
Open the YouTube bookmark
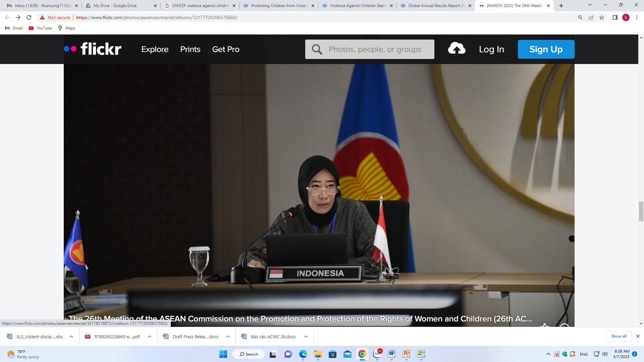[x=40, y=28]
